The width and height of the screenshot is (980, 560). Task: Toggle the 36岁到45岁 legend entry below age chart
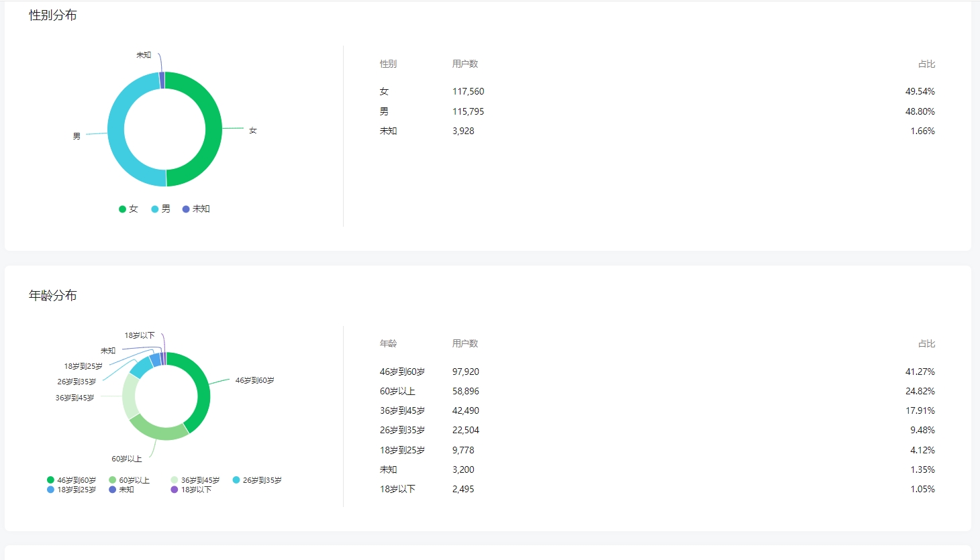click(195, 480)
